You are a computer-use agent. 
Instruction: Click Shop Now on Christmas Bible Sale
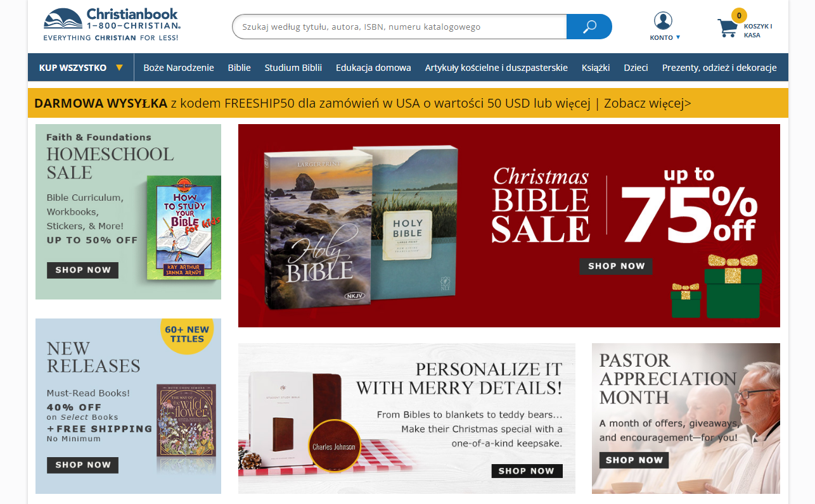[616, 266]
